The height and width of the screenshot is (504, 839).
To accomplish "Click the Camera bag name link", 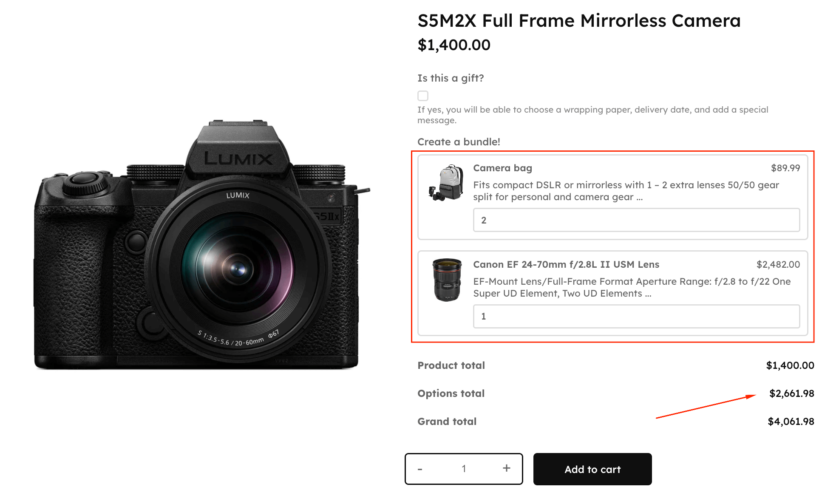I will point(502,168).
